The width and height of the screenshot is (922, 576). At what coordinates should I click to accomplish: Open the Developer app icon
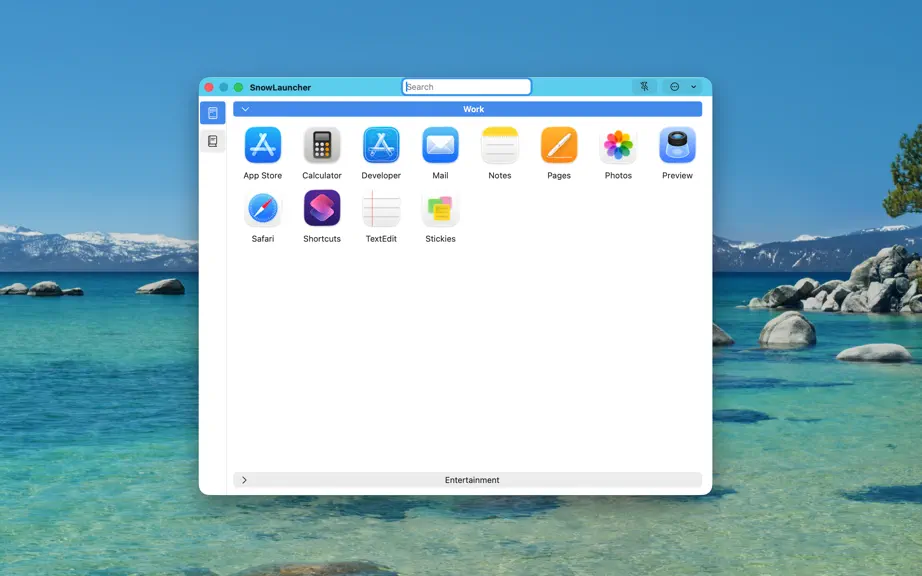[x=381, y=145]
